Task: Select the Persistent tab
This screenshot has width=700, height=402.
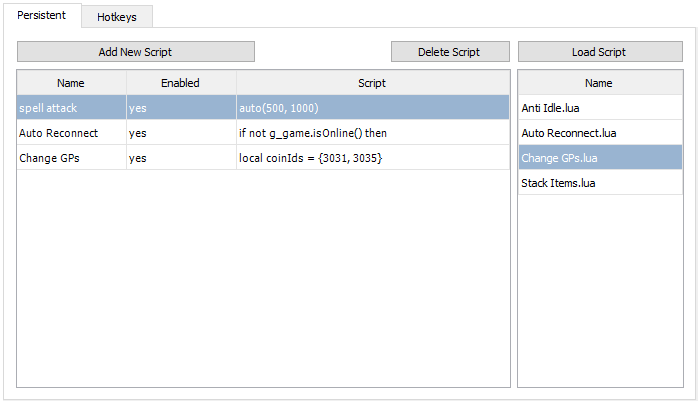Action: (42, 15)
